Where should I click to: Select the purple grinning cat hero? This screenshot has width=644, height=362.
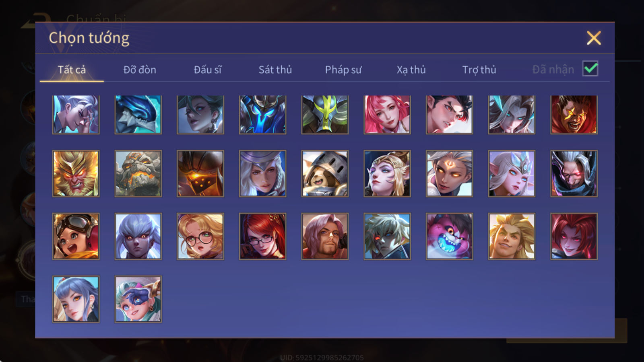point(449,236)
